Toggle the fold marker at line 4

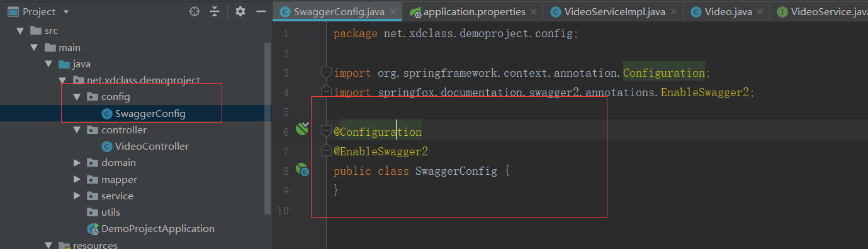coord(325,92)
